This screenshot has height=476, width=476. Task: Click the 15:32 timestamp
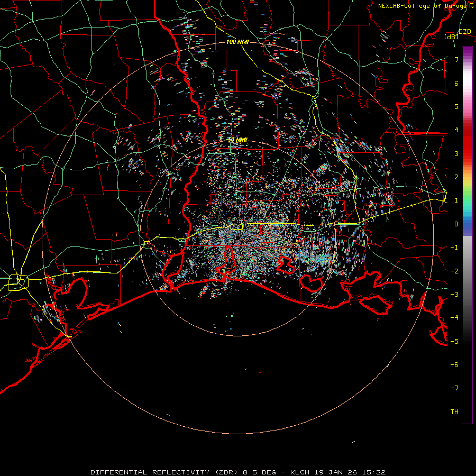375,472
